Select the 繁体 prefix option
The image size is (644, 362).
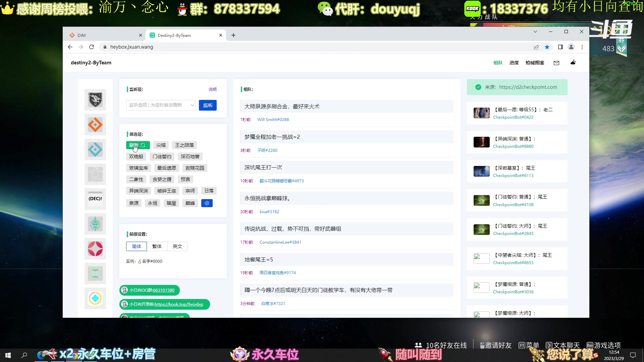point(157,246)
